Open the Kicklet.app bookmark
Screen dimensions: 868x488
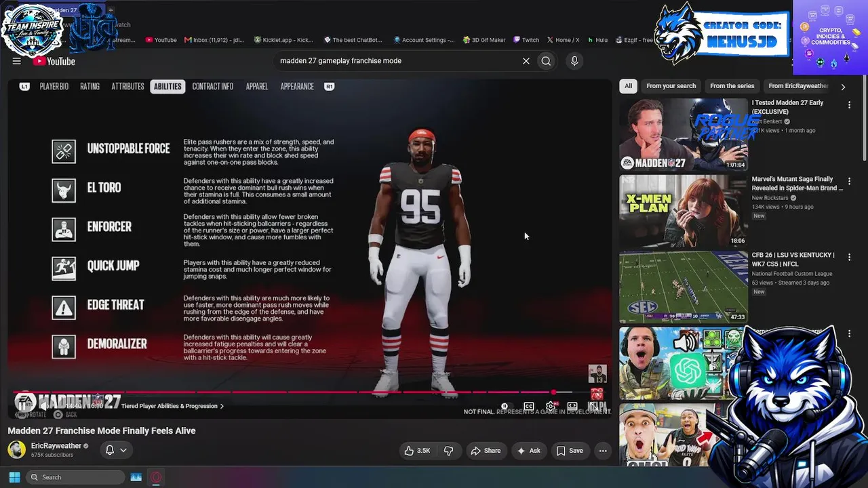click(x=283, y=40)
